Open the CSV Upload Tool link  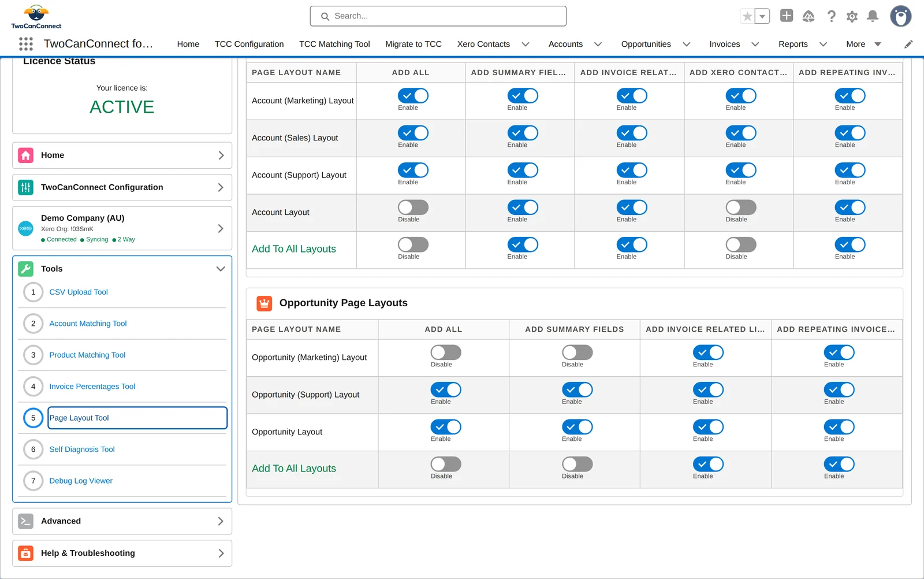pos(79,292)
